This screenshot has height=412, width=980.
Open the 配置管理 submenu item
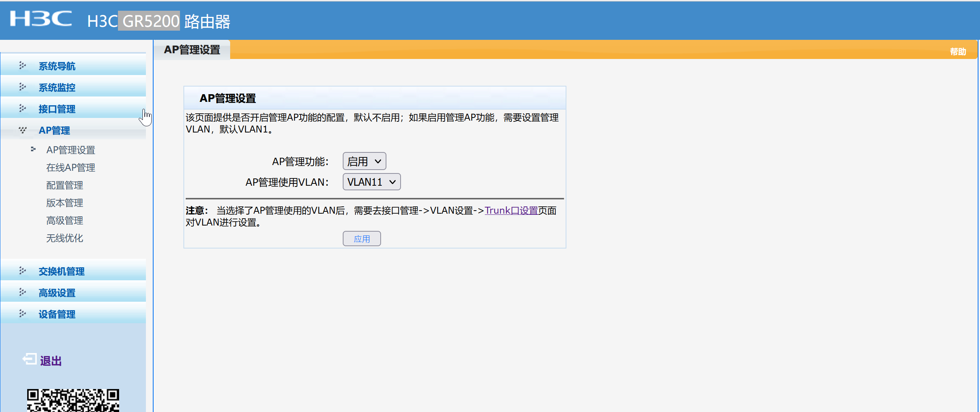click(x=65, y=185)
